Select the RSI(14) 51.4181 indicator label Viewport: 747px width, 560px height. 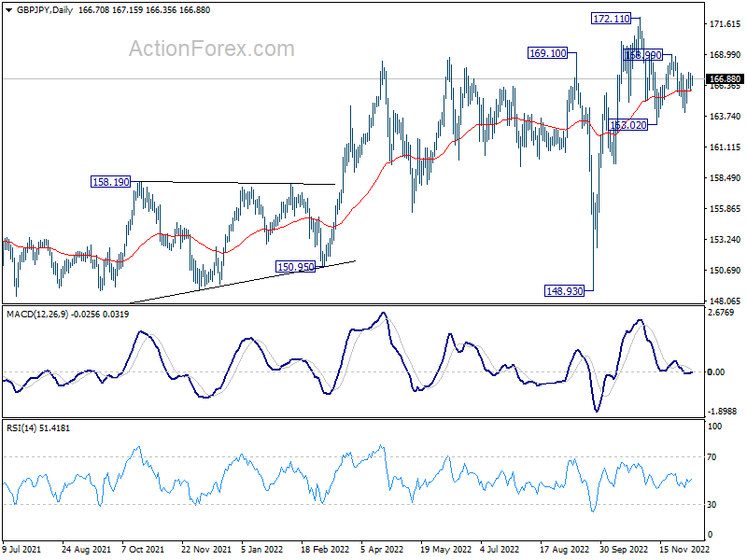click(38, 428)
